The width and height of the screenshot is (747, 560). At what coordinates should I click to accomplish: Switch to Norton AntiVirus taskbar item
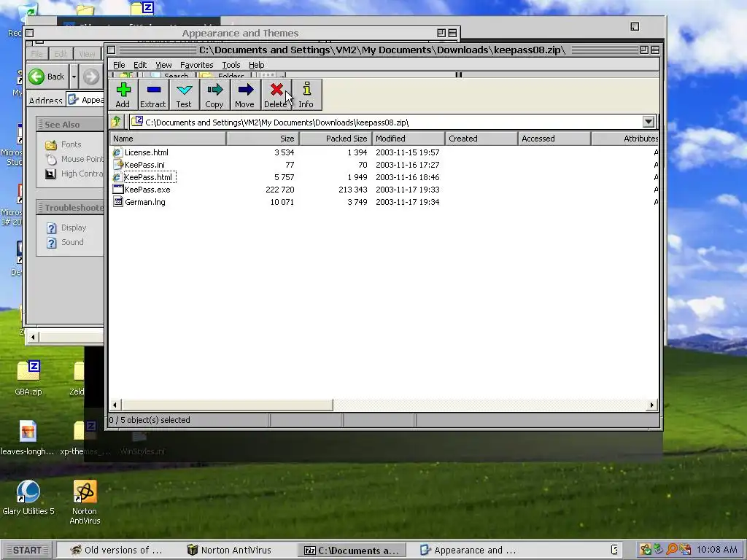coord(230,550)
